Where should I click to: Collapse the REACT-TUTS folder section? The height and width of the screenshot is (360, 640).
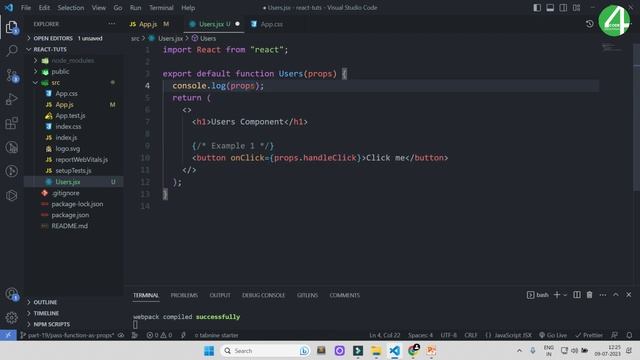click(73, 49)
